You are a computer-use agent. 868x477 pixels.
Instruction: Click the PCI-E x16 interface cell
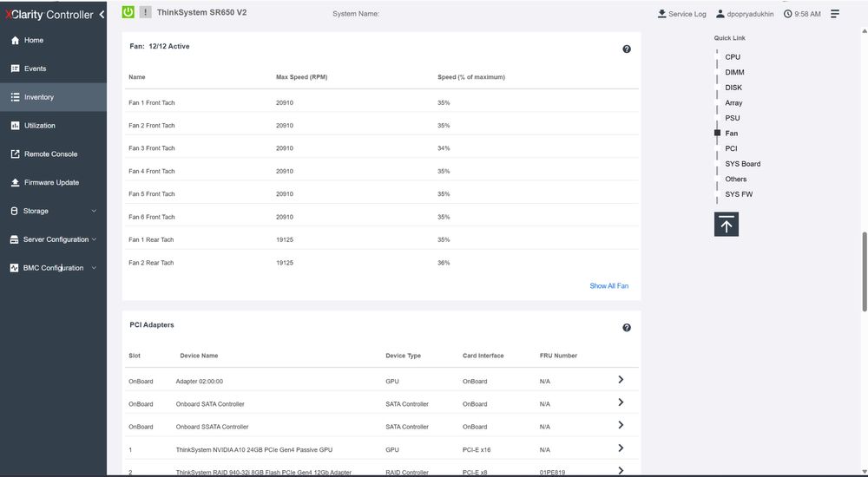[477, 450]
